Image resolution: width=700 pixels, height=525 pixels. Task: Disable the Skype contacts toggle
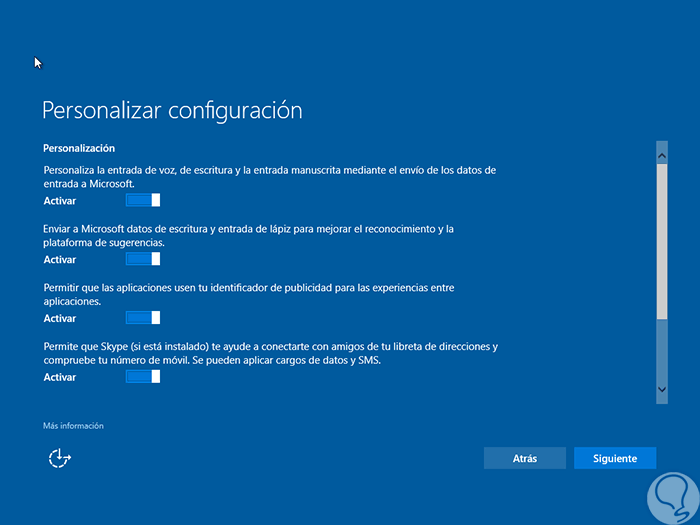(143, 376)
